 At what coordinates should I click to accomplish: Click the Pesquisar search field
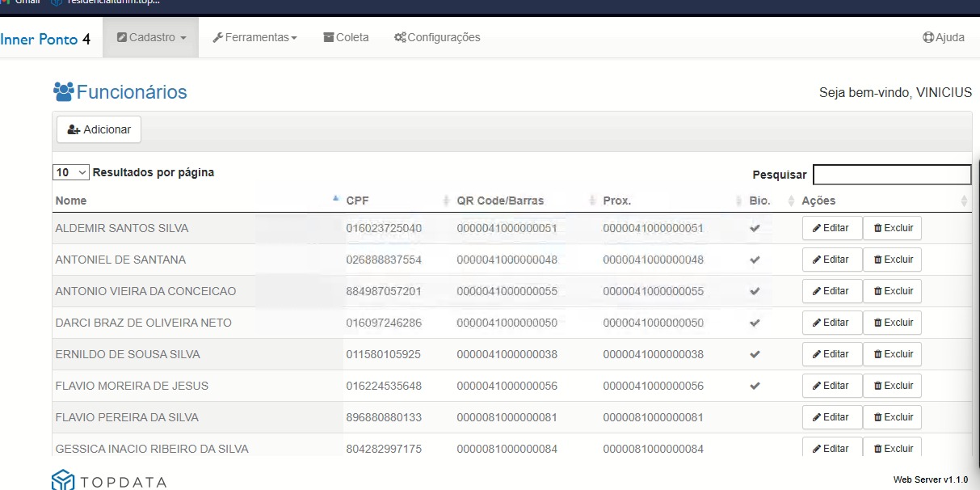click(x=892, y=175)
